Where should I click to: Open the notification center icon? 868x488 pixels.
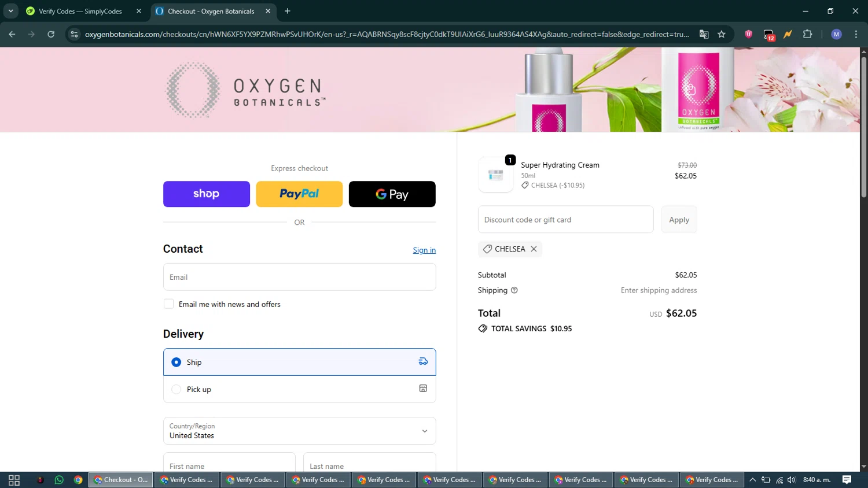(847, 480)
